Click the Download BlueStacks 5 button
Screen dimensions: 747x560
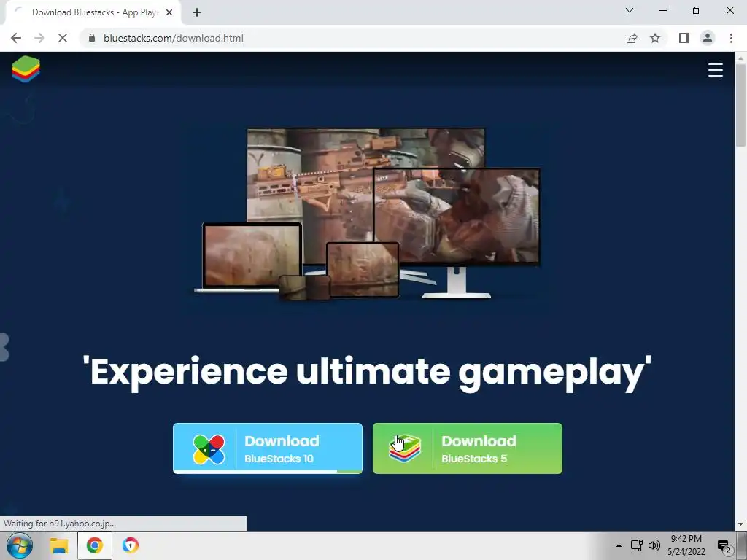point(467,448)
